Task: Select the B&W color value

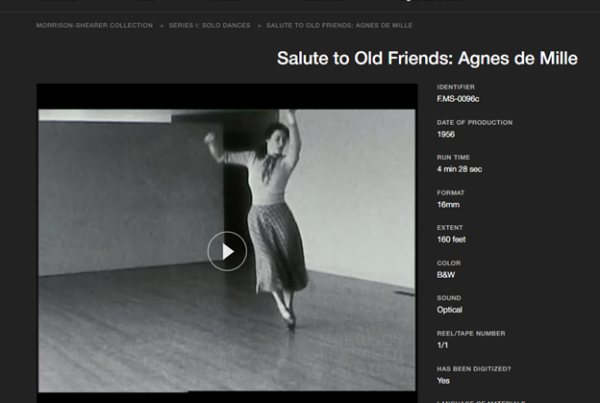Action: (446, 274)
